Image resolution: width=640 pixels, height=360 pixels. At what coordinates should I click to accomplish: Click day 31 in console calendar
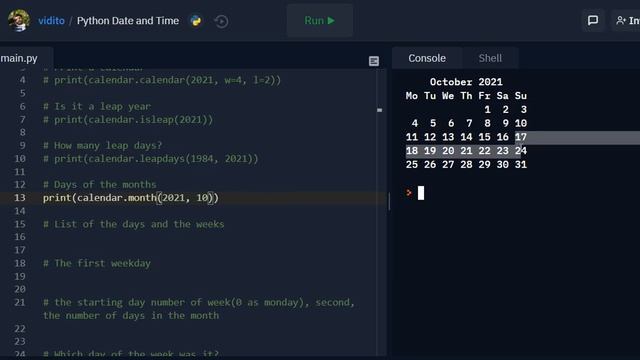(520, 164)
